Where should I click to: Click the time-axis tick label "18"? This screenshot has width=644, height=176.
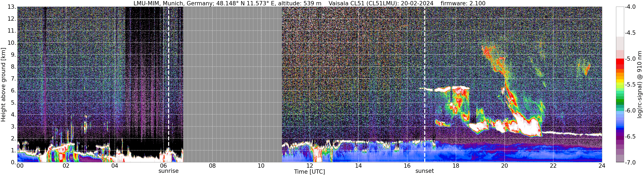tap(456, 166)
